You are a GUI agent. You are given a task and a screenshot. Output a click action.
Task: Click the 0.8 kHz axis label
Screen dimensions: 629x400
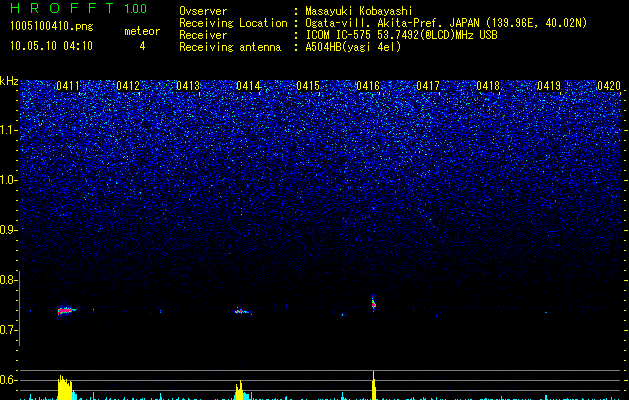8,280
